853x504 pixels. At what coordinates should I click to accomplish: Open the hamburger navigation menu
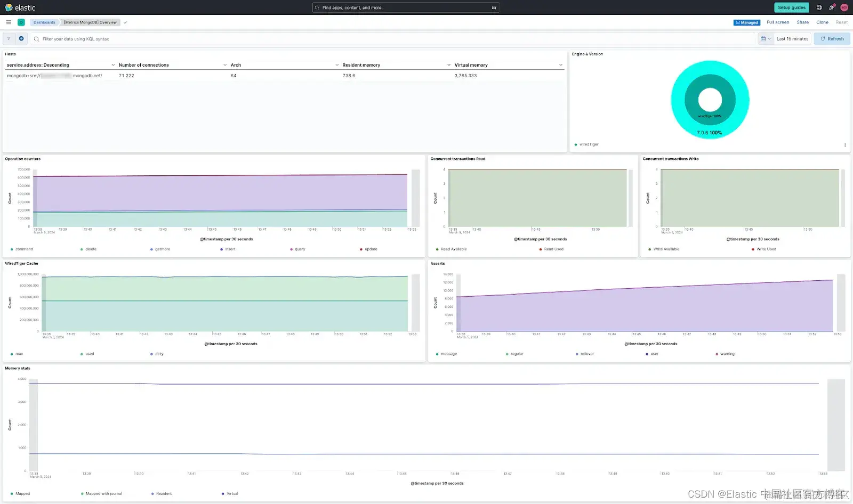coord(9,22)
